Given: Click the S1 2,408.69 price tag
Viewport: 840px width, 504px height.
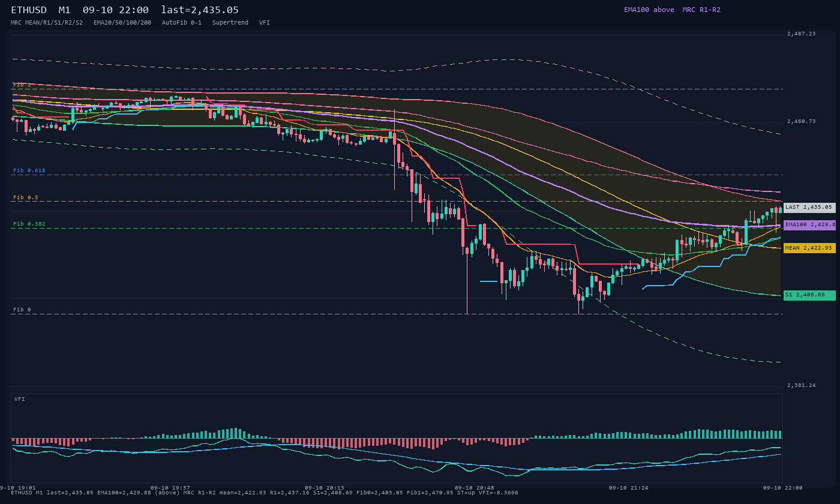Looking at the screenshot, I should click(809, 295).
